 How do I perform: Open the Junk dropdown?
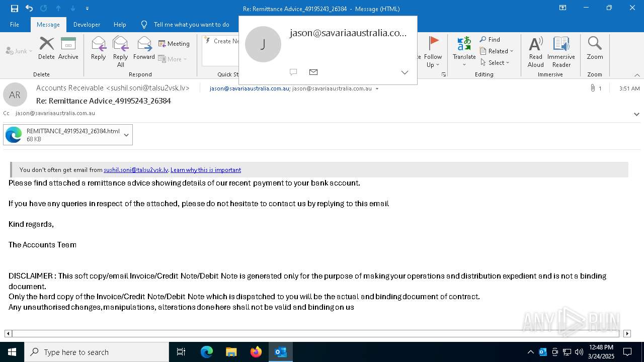19,51
